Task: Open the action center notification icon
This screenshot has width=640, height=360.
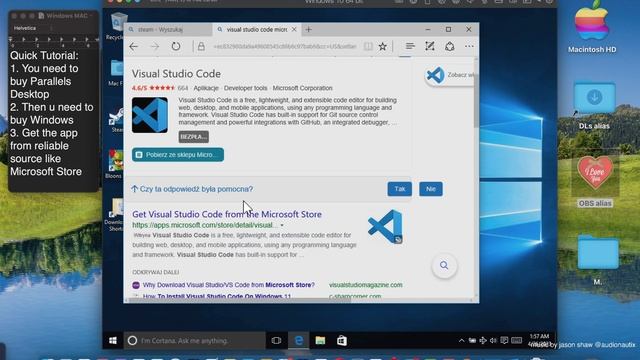Action: point(504,340)
